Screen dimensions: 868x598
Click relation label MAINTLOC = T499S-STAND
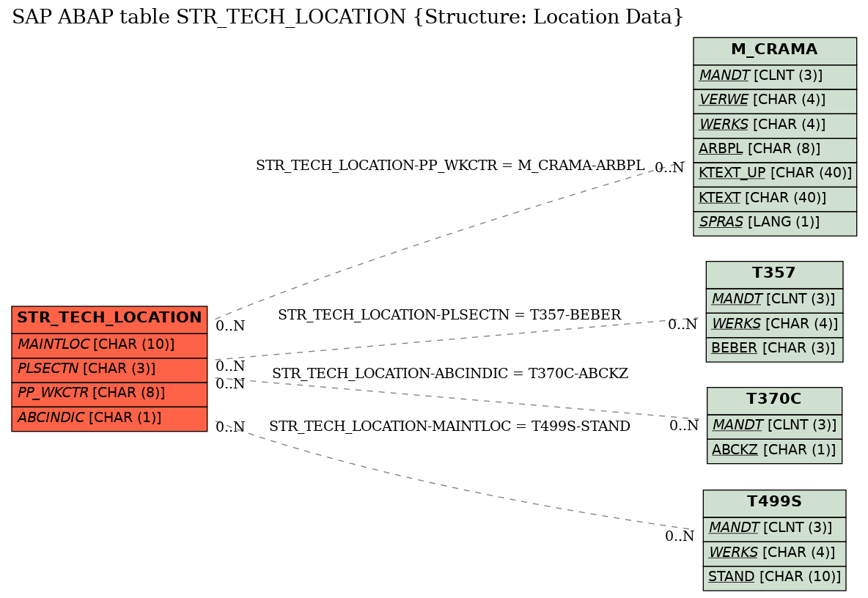point(449,426)
